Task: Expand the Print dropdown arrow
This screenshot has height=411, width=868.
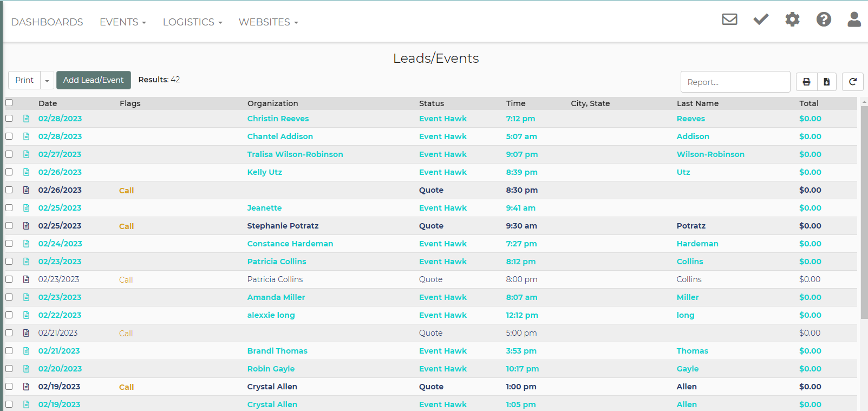Action: 47,81
